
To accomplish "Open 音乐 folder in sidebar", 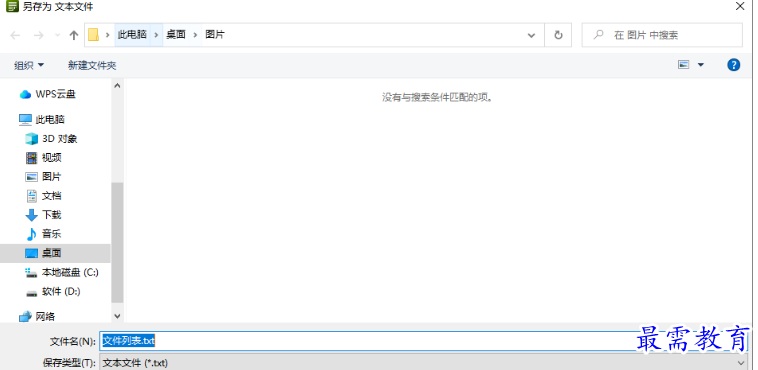I will pos(52,234).
